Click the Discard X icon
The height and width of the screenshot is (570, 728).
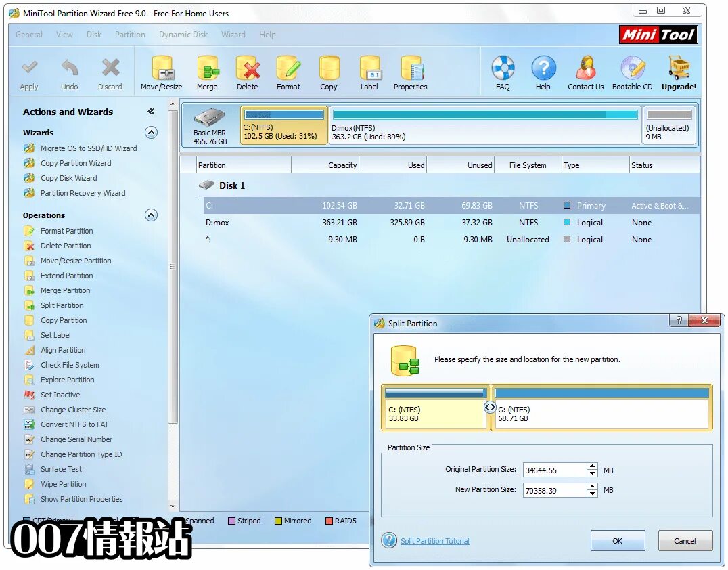click(110, 68)
